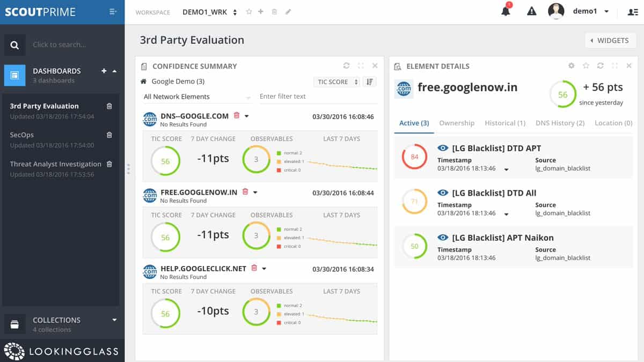Viewport: 644px width, 362px height.
Task: Toggle visibility eye for DTD All entry
Action: click(443, 193)
